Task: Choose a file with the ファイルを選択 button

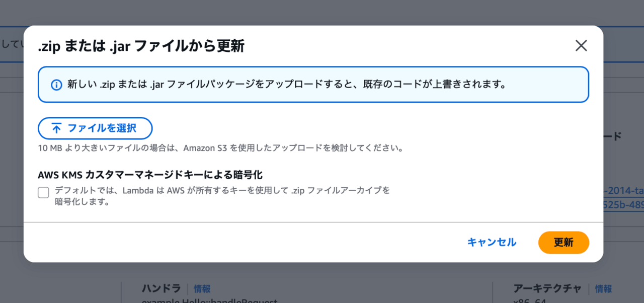Action: point(95,128)
